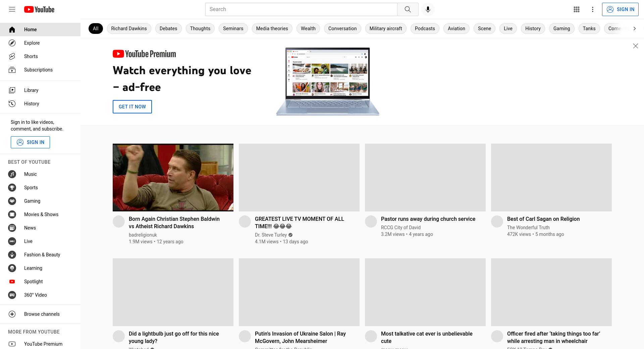Open the Library sidebar icon

12,90
